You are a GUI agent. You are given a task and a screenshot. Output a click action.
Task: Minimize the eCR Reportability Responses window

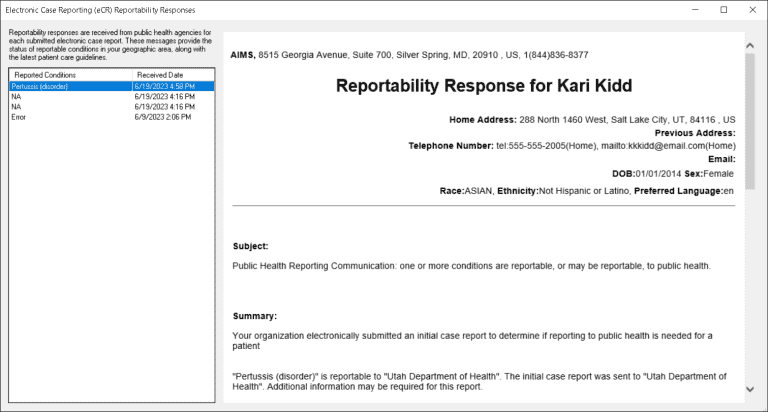(x=695, y=10)
